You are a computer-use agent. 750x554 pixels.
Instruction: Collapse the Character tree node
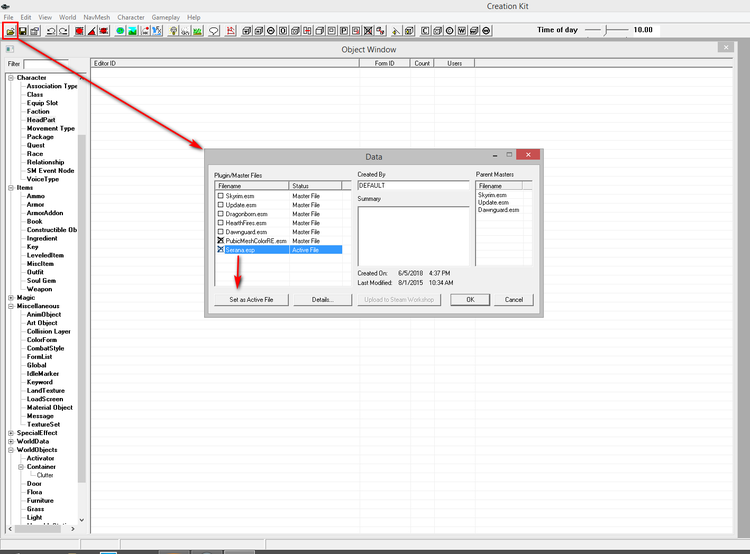click(x=11, y=78)
